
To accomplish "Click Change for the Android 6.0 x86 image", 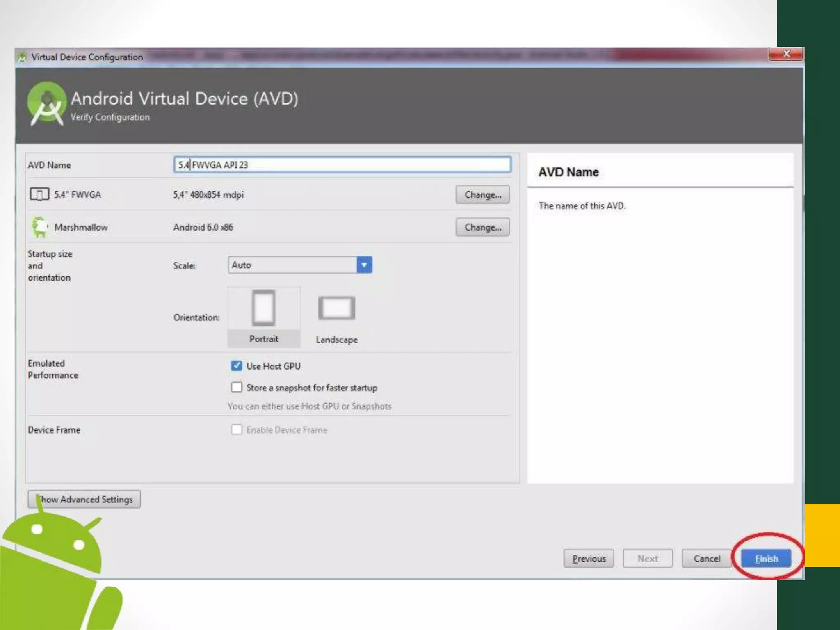I will (482, 227).
